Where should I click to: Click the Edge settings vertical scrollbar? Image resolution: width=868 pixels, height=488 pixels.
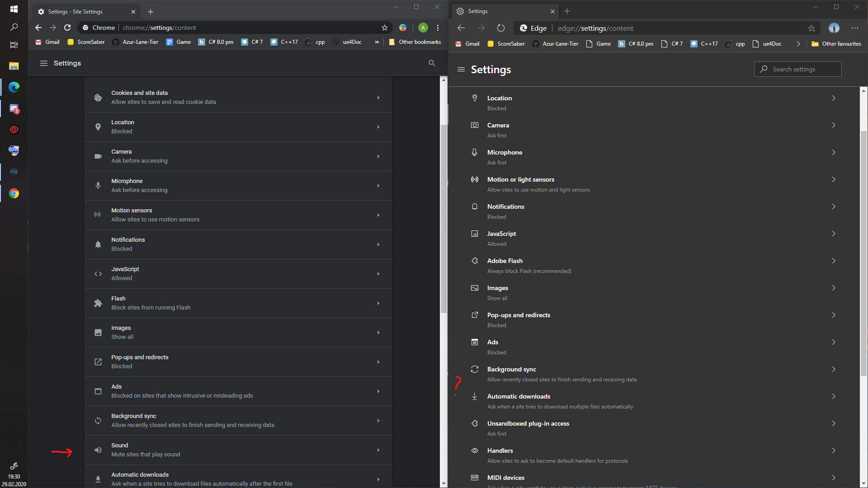(x=863, y=253)
